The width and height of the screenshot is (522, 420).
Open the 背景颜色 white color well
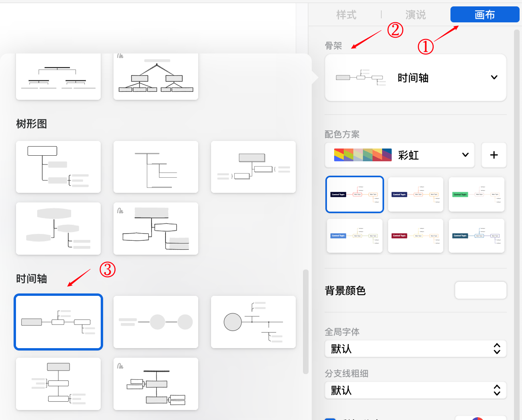pos(480,290)
